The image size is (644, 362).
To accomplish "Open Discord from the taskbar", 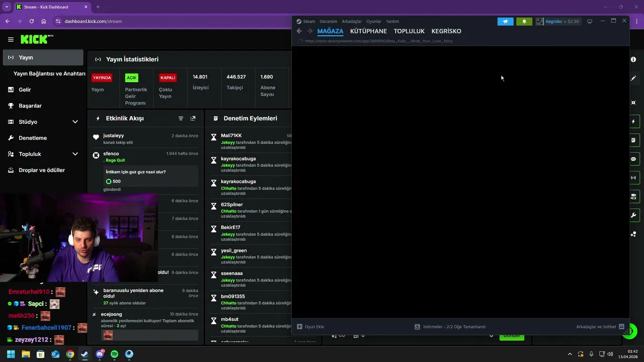I will pyautogui.click(x=100, y=354).
